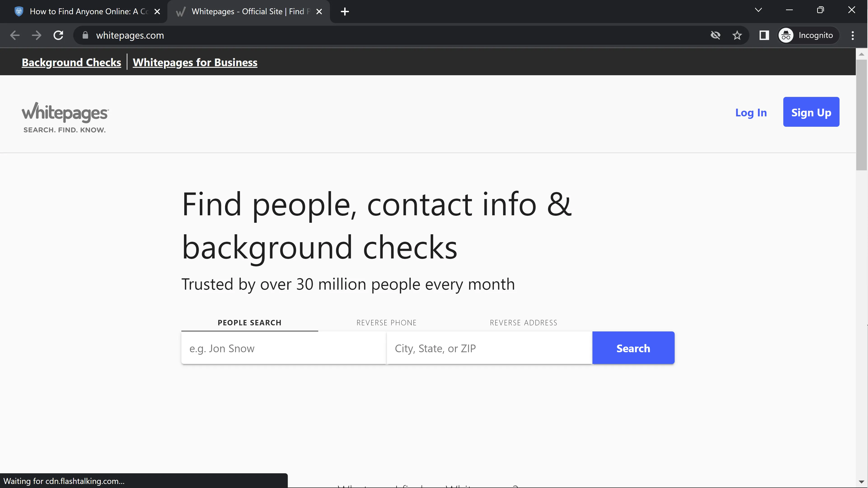Expand the tab search dropdown chevron

pos(758,10)
